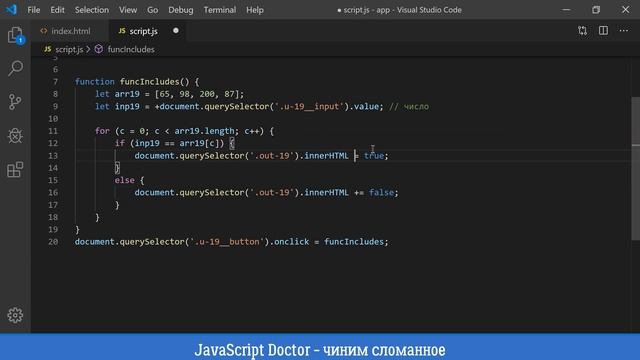Click 'inp19' declaration on line 9
640x360 pixels.
pos(127,106)
